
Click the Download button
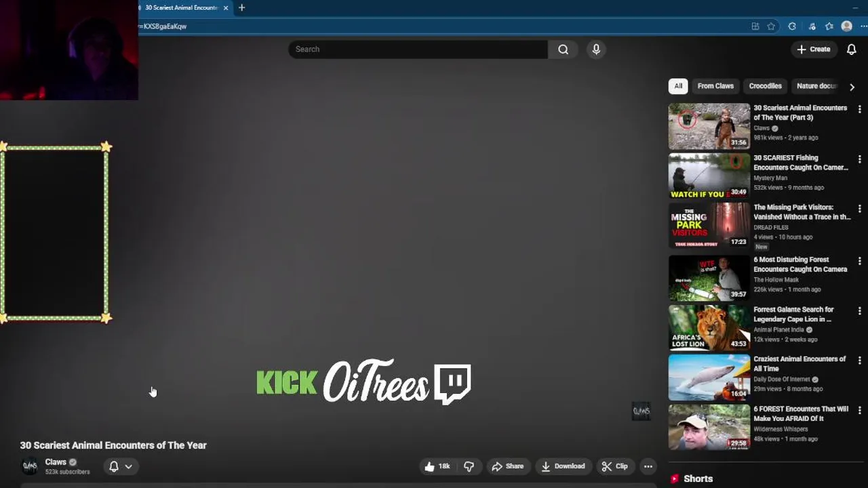(x=563, y=466)
